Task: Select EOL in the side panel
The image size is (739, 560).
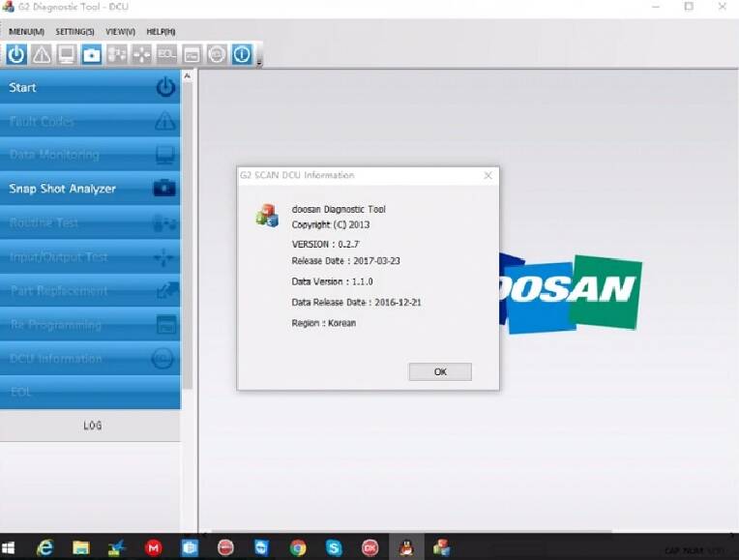Action: 90,392
